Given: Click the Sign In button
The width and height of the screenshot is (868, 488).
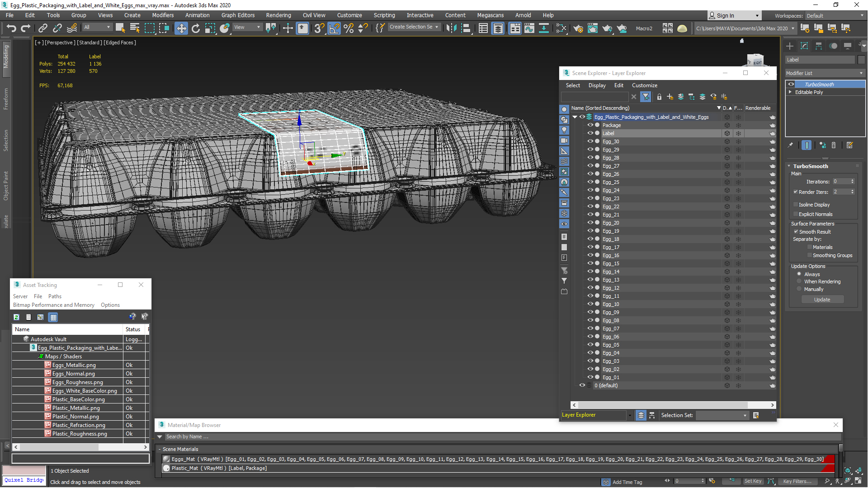Looking at the screenshot, I should tap(725, 15).
